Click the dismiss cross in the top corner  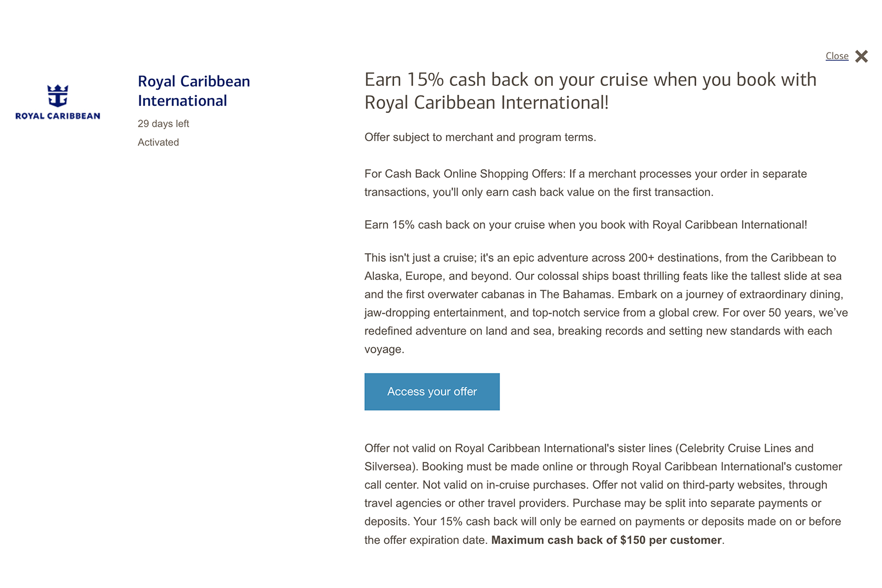861,56
